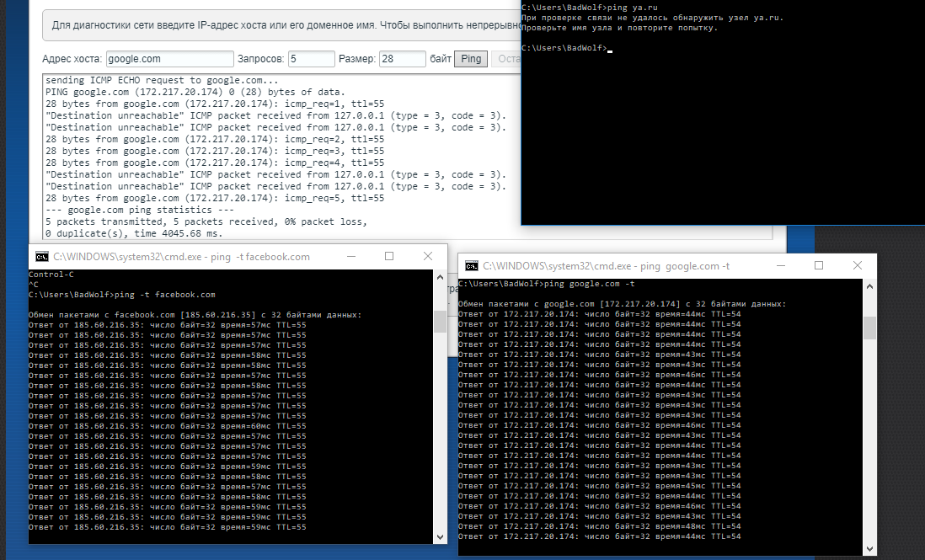This screenshot has width=925, height=560.
Task: Click scroll-up arrow in facebook.com cmd window
Action: pos(440,276)
